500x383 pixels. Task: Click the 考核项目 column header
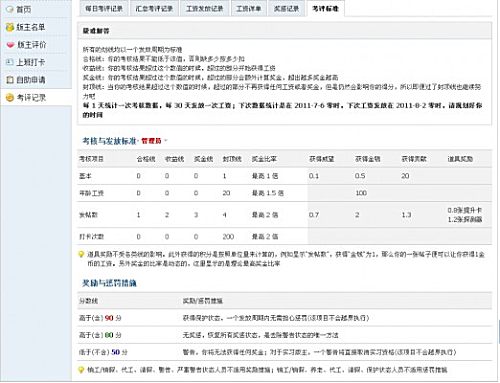click(x=91, y=159)
